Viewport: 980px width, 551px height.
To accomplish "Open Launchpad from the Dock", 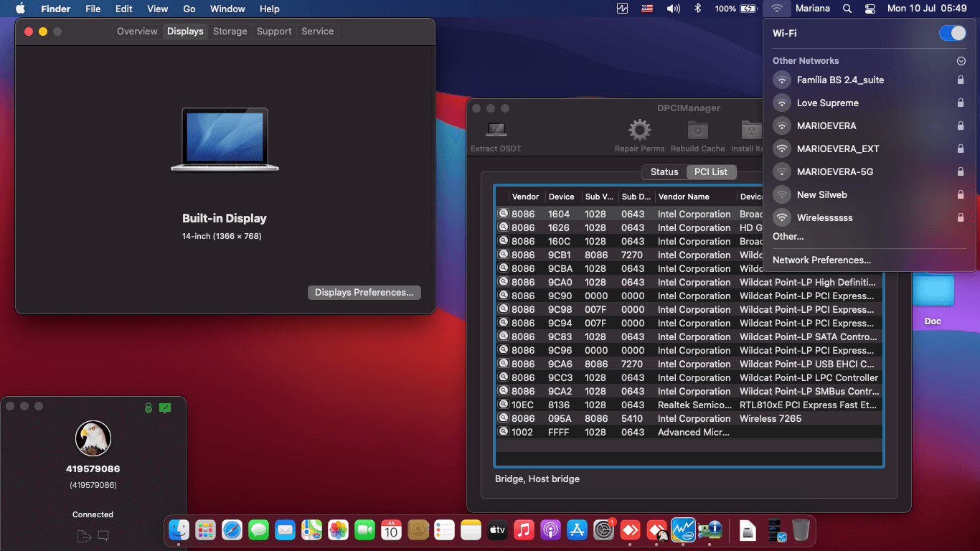I will pyautogui.click(x=205, y=530).
